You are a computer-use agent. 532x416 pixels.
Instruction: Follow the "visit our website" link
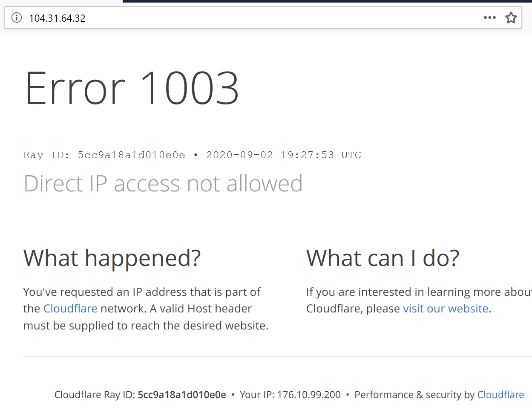446,309
